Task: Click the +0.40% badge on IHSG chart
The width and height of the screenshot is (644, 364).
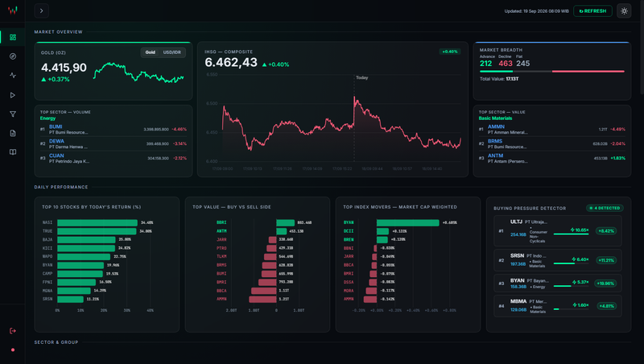Action: pos(450,52)
